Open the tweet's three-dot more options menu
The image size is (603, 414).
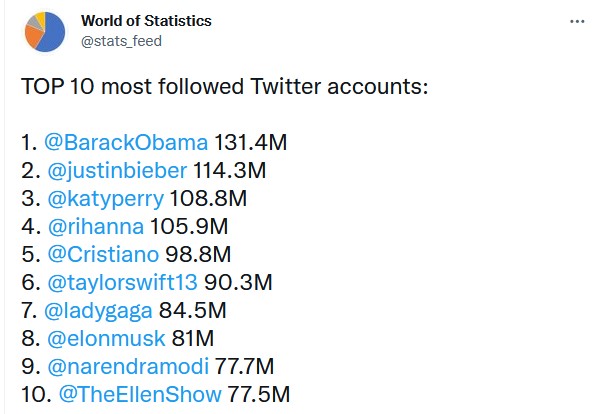coord(577,22)
